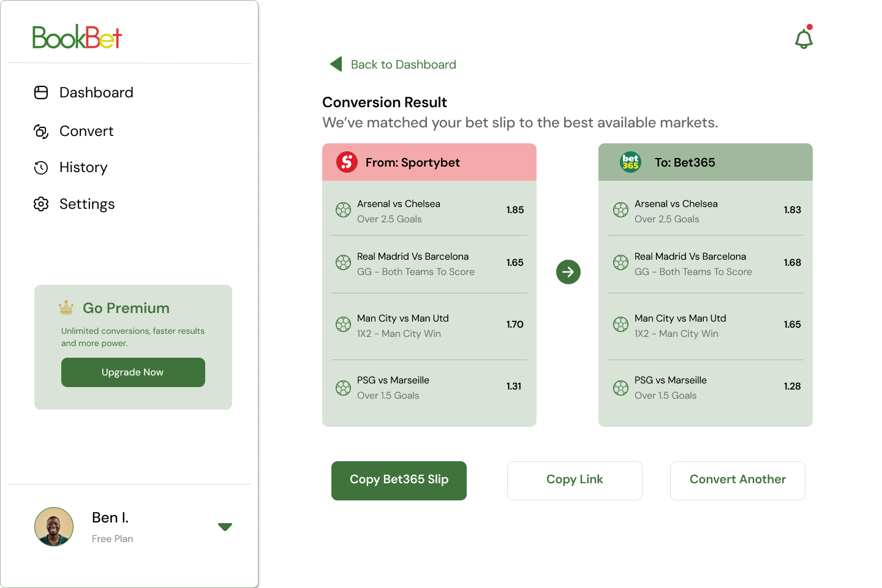
Task: Expand the Ben I. account dropdown arrow
Action: (x=225, y=527)
